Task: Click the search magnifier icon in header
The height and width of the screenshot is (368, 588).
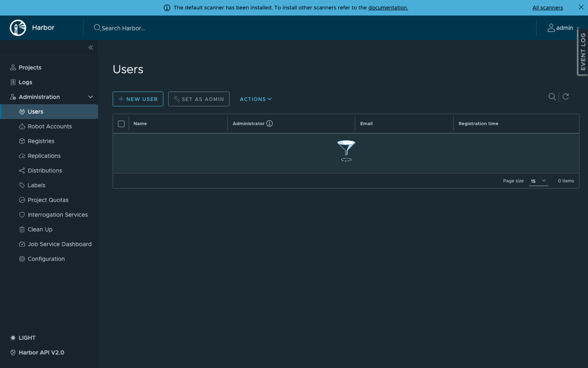Action: click(97, 28)
